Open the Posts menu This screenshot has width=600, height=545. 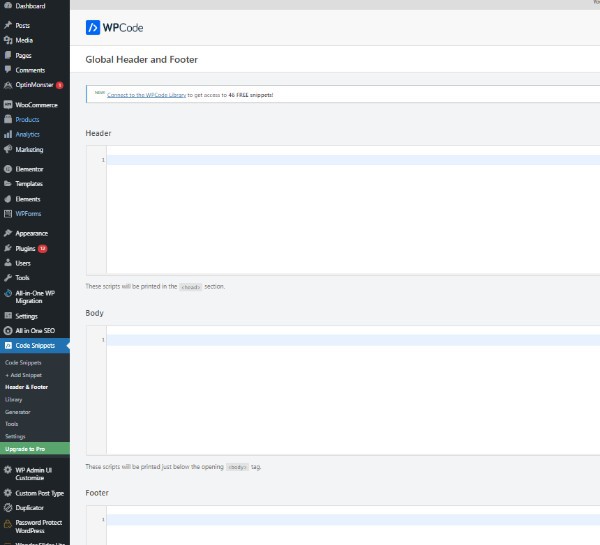[23, 25]
